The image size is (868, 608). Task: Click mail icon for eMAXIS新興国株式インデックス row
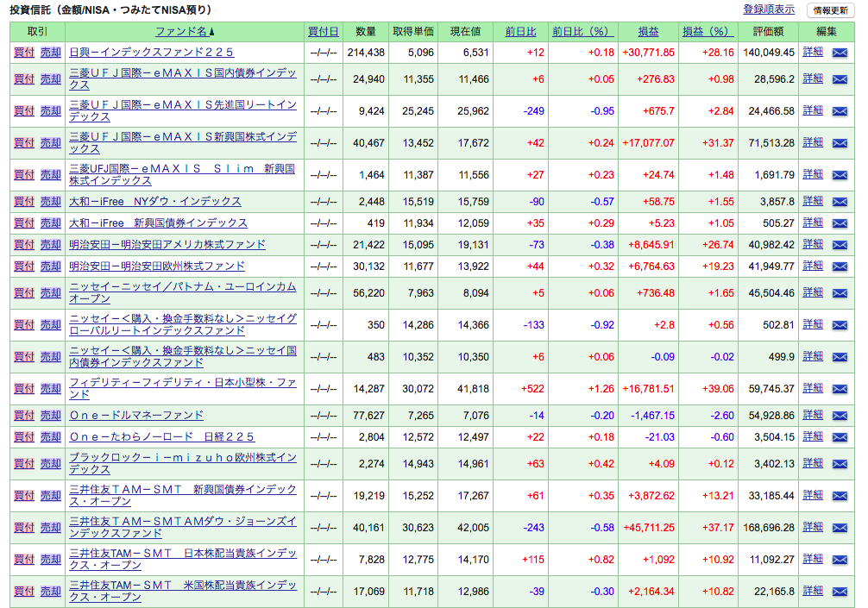tap(840, 143)
